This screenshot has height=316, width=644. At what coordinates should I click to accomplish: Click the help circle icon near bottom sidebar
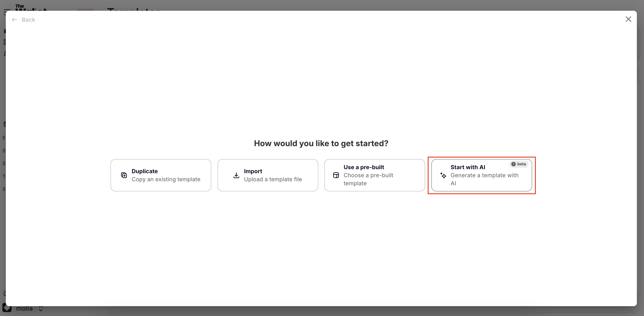(x=6, y=293)
